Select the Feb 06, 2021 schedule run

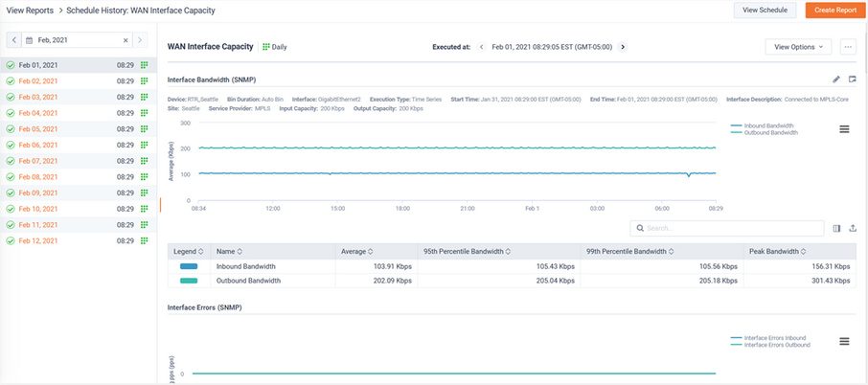(78, 146)
